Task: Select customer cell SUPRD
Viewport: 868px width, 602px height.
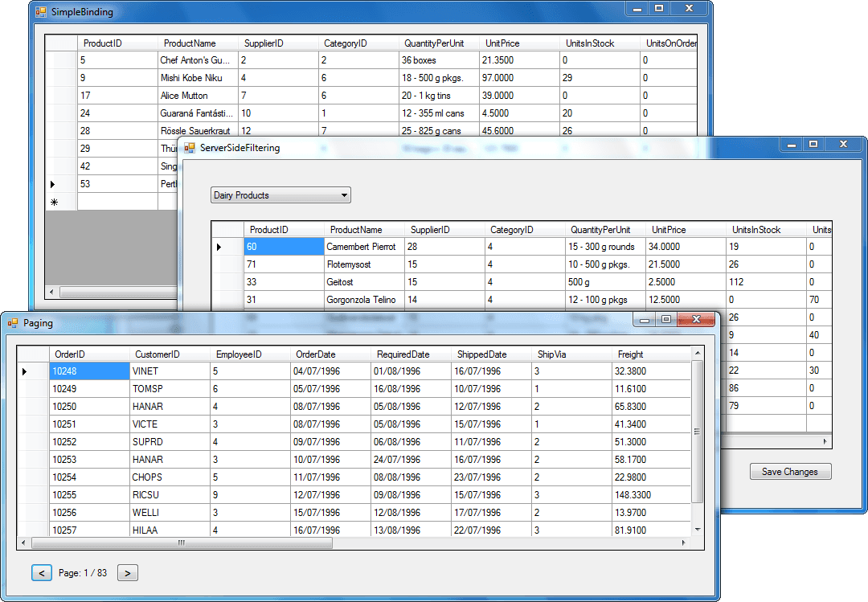Action: [170, 442]
